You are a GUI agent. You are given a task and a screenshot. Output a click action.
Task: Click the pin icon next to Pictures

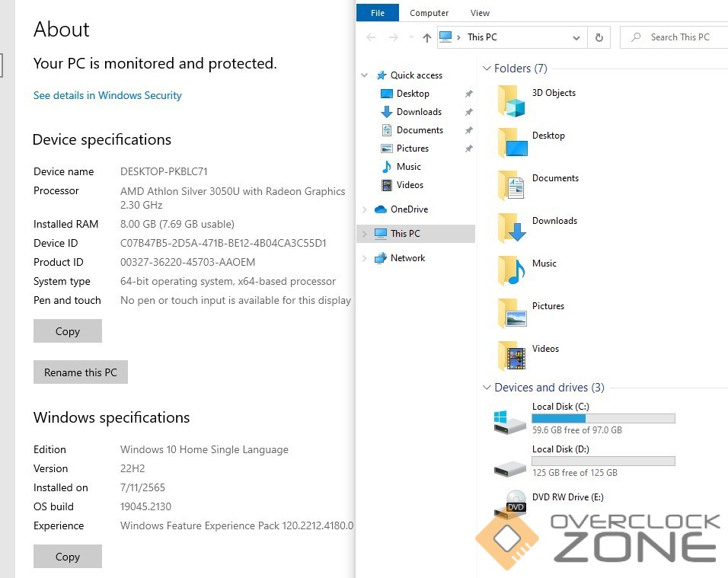(469, 148)
